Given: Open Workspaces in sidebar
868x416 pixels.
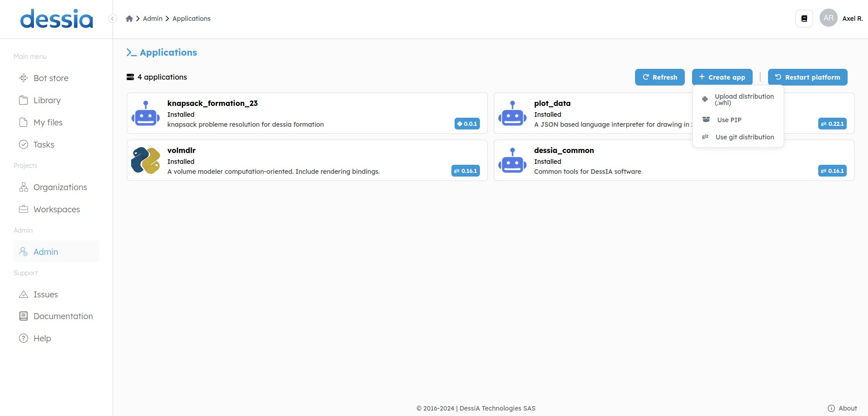Looking at the screenshot, I should pos(57,209).
